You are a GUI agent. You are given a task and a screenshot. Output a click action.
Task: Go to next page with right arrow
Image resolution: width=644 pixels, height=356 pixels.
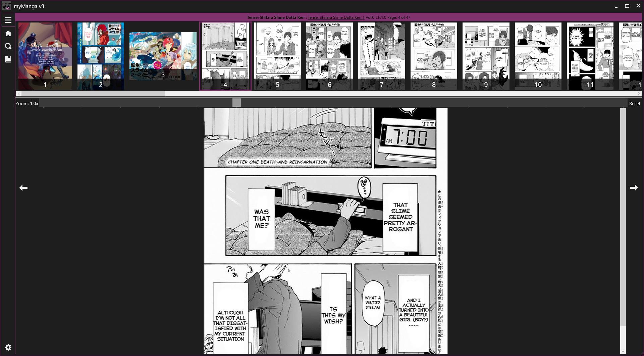click(634, 188)
